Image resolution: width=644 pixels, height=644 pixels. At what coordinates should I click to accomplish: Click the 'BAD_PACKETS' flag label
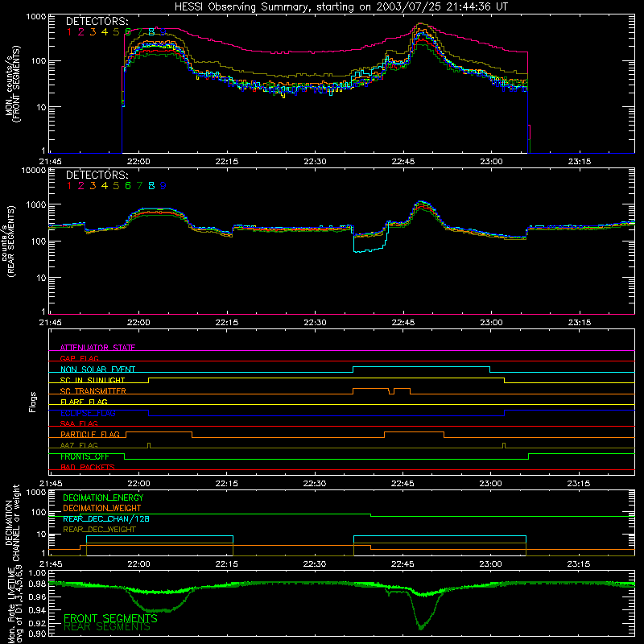pyautogui.click(x=88, y=467)
